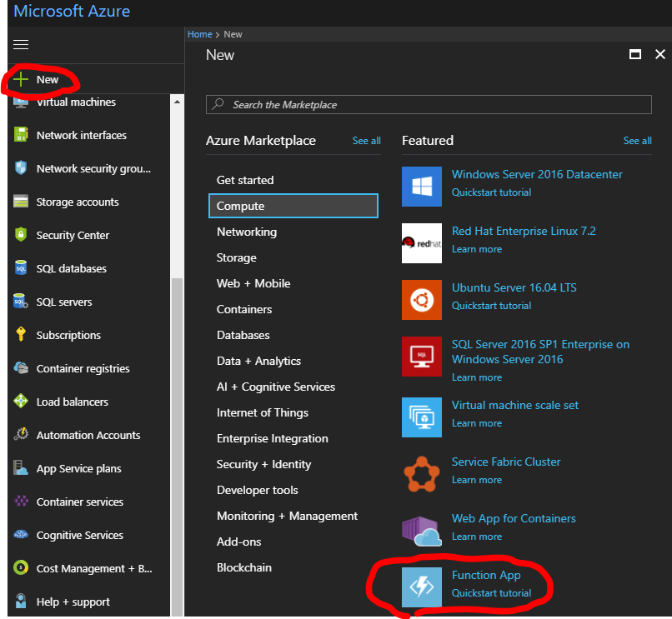The height and width of the screenshot is (619, 672).
Task: Click the Search the Marketplace field
Action: click(x=429, y=104)
